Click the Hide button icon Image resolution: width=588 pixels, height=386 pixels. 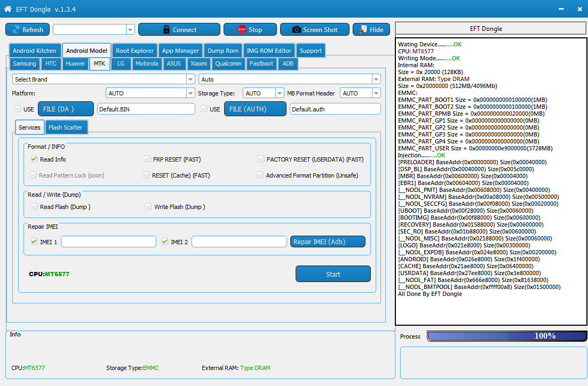pyautogui.click(x=363, y=30)
